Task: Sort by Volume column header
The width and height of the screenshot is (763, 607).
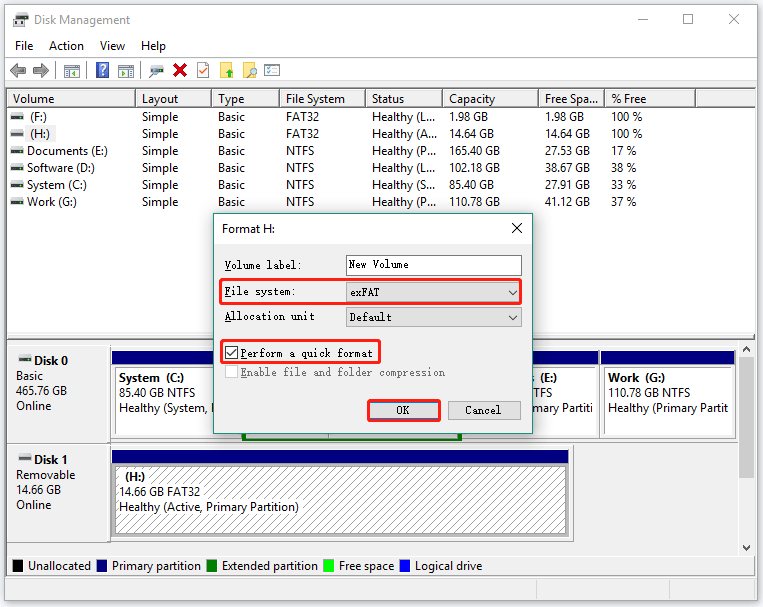Action: click(71, 99)
